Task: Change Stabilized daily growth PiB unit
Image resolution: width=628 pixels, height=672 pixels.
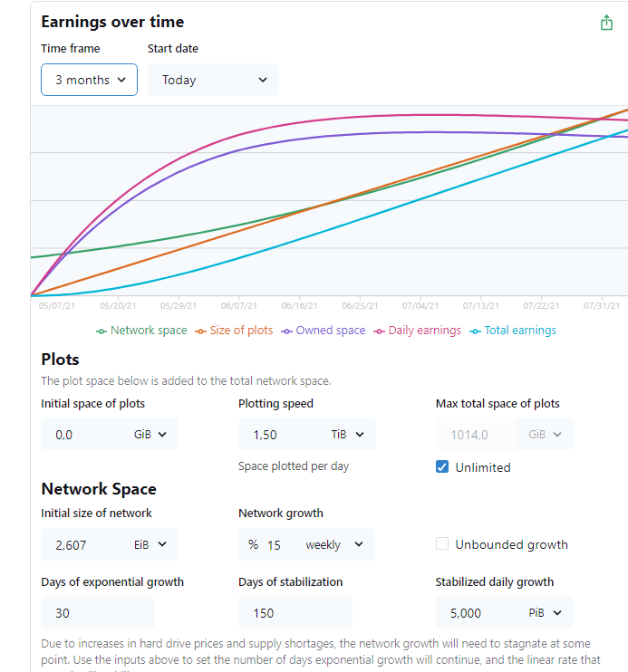Action: [545, 613]
